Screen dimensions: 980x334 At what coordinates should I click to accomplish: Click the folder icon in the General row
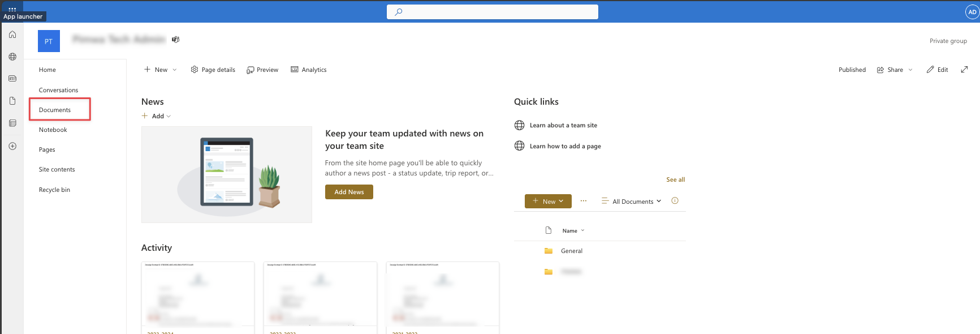point(549,251)
